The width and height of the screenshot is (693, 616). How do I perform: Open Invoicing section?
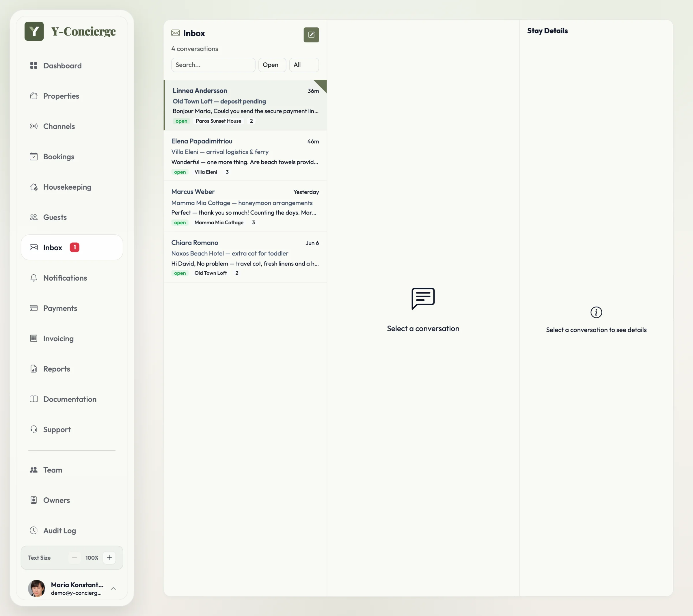[72, 338]
